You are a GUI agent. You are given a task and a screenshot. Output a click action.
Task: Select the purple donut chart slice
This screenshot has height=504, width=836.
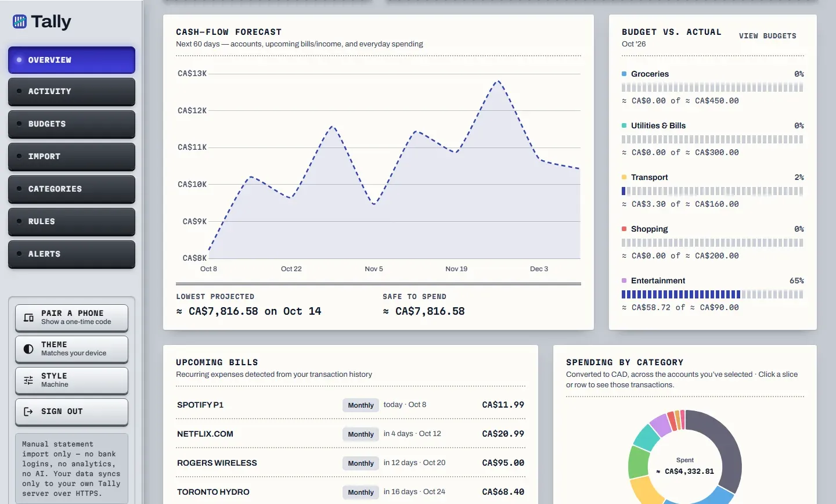(x=660, y=425)
